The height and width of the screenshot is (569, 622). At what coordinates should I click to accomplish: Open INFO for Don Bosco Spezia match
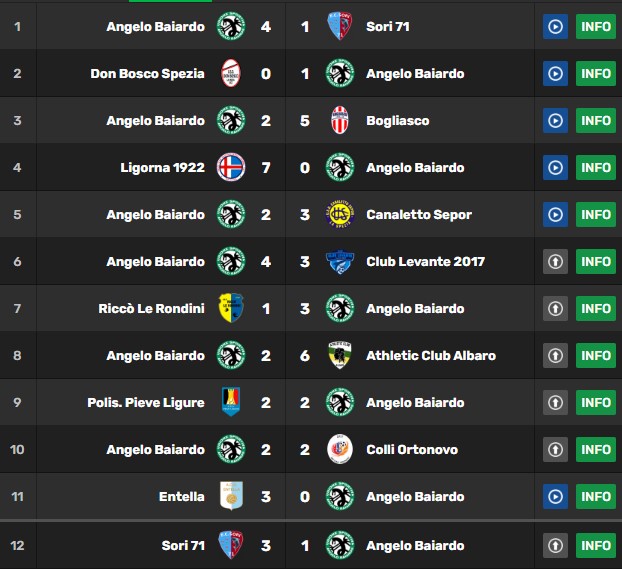(x=595, y=73)
